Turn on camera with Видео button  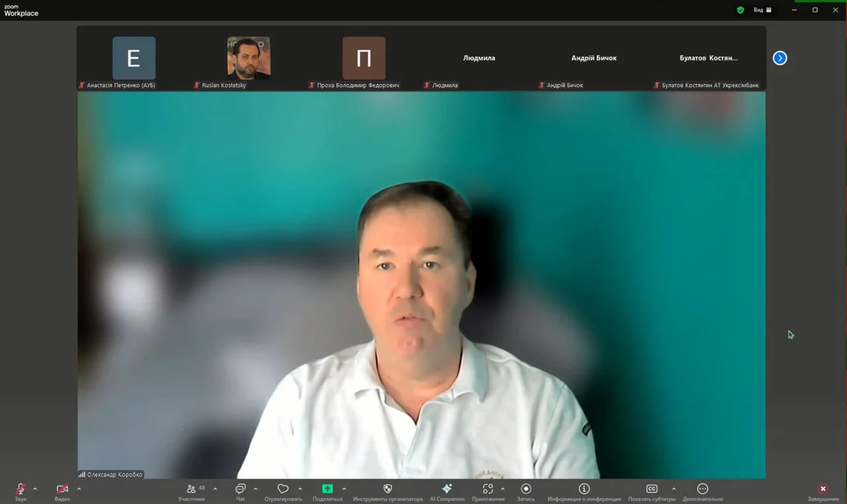click(62, 489)
